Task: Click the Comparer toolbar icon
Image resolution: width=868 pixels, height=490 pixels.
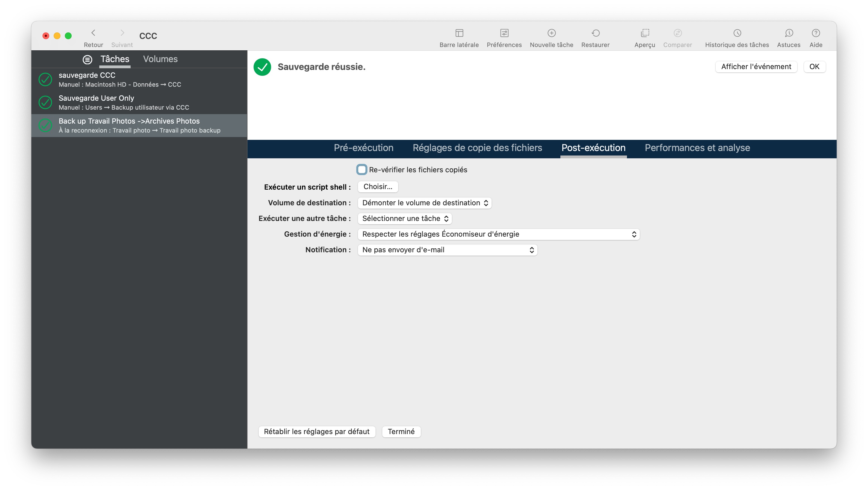Action: pyautogui.click(x=677, y=33)
